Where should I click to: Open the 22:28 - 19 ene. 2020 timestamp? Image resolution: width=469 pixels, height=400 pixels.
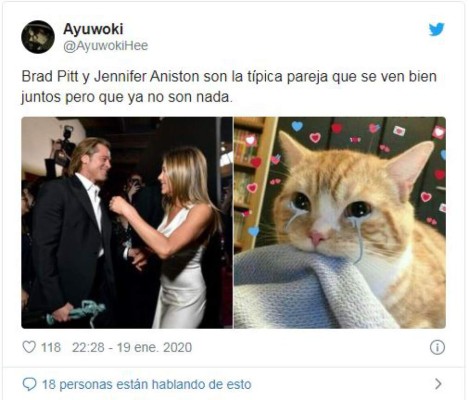pos(132,347)
